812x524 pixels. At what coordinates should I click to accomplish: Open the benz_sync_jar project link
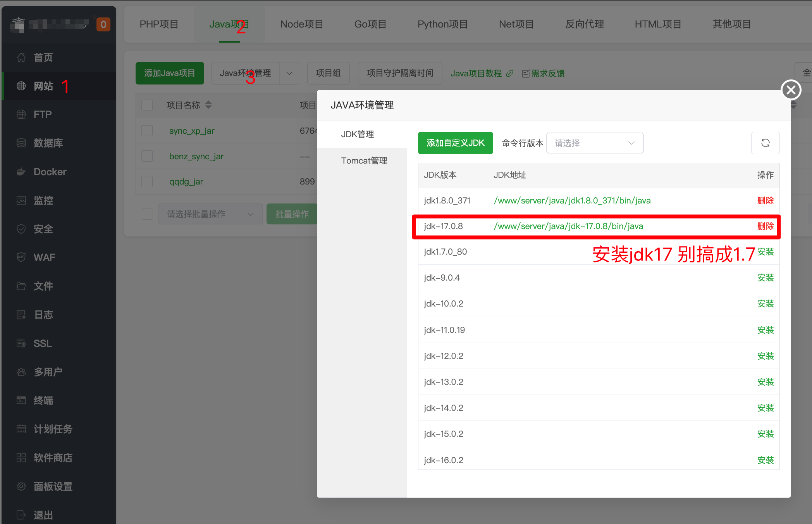point(196,157)
